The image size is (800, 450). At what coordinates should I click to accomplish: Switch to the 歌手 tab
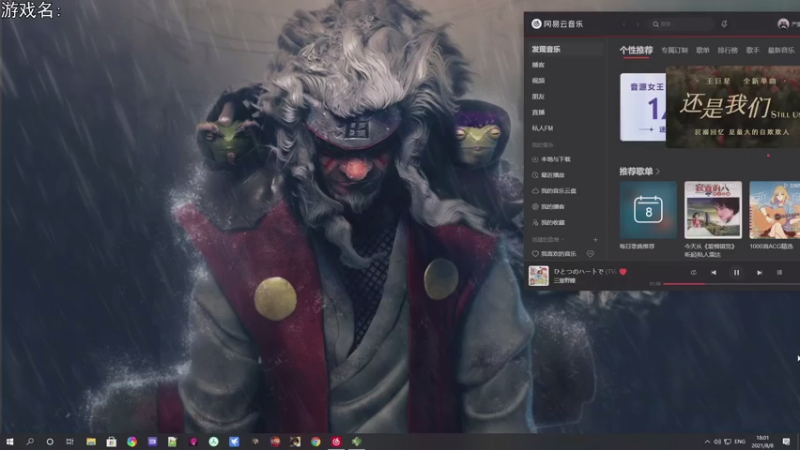click(x=753, y=50)
